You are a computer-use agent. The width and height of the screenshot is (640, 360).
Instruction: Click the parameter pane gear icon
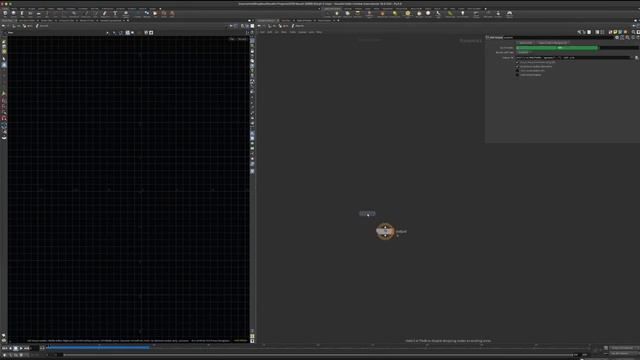tap(616, 38)
